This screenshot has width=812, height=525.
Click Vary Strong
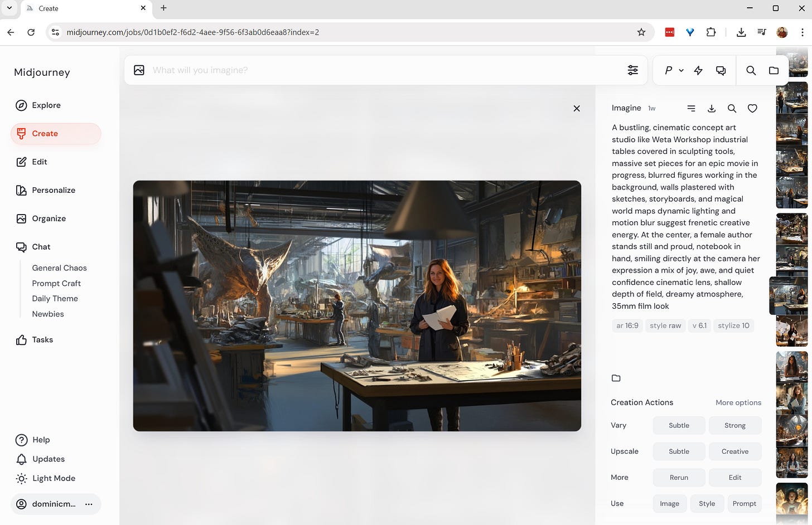(735, 425)
